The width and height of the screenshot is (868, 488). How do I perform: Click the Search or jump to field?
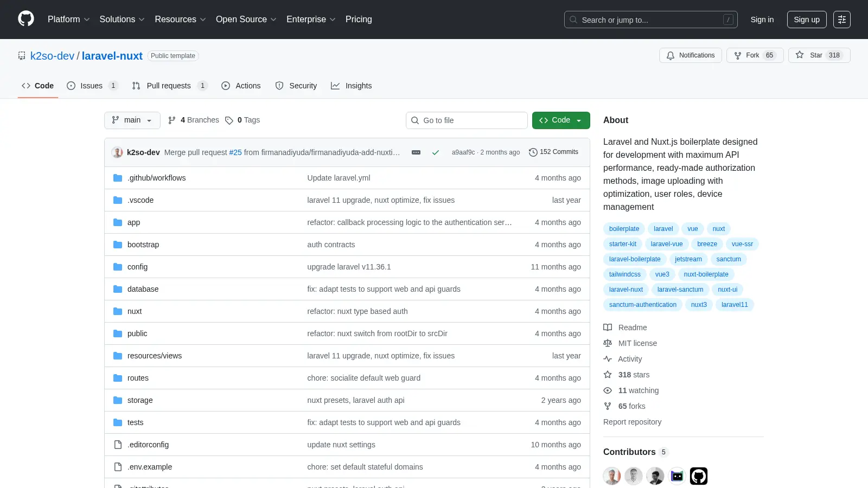[x=651, y=20]
